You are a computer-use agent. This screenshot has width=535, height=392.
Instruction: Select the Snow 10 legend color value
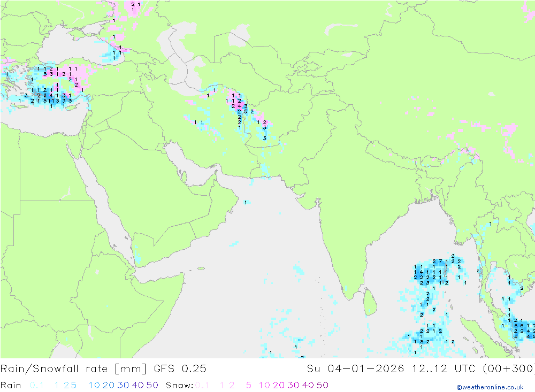[x=264, y=385]
